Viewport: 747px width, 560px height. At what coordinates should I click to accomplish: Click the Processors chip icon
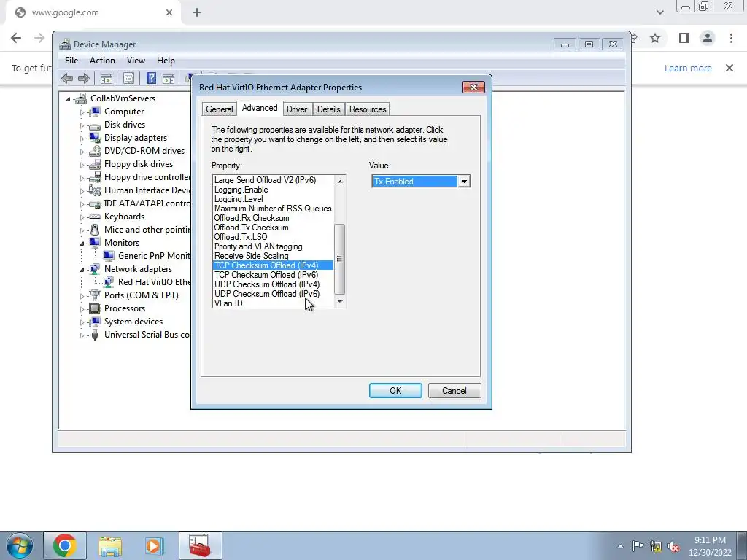[x=95, y=308]
